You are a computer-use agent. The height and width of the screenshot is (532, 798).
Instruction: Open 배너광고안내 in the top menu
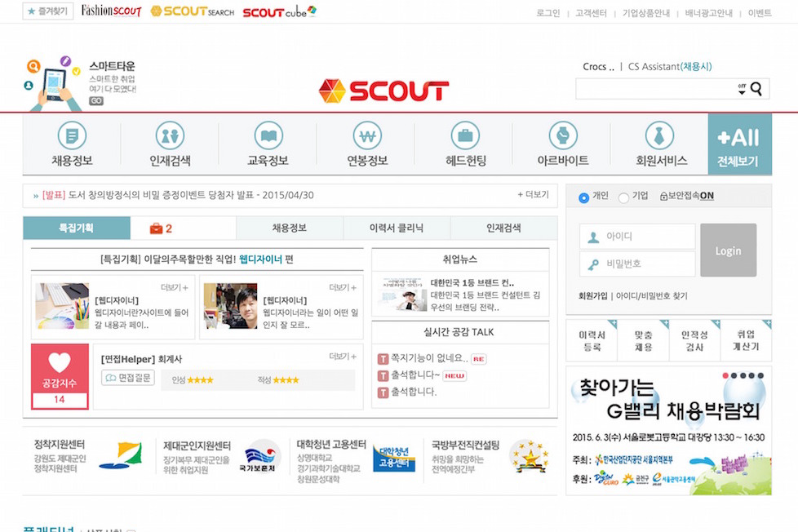[708, 13]
